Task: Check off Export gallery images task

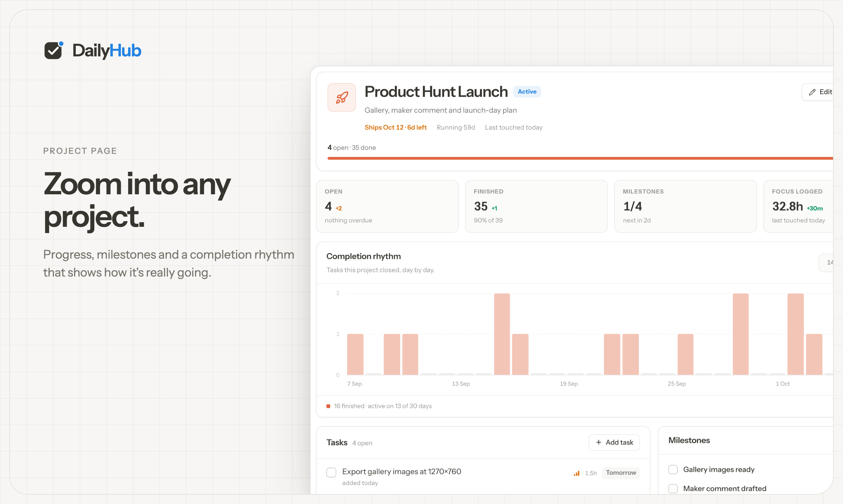Action: (x=332, y=472)
